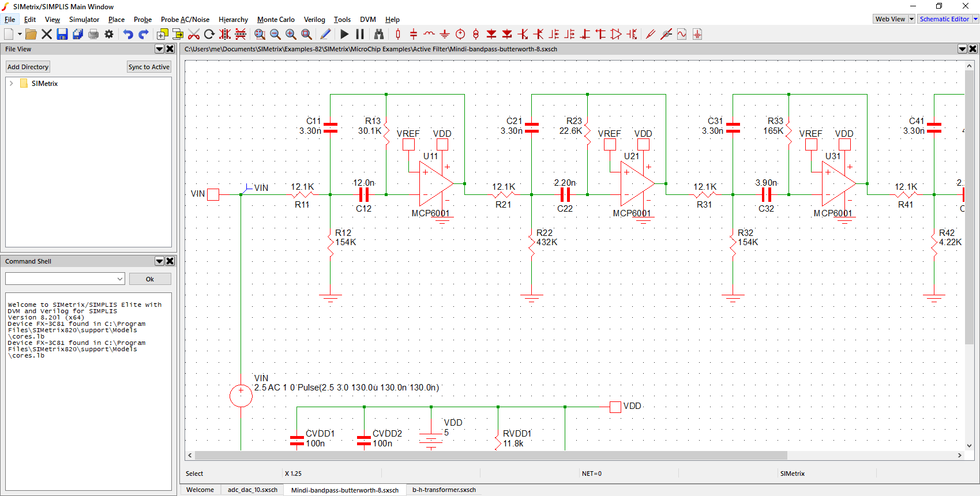Viewport: 980px width, 496px height.
Task: Open the File menu
Action: pyautogui.click(x=10, y=20)
